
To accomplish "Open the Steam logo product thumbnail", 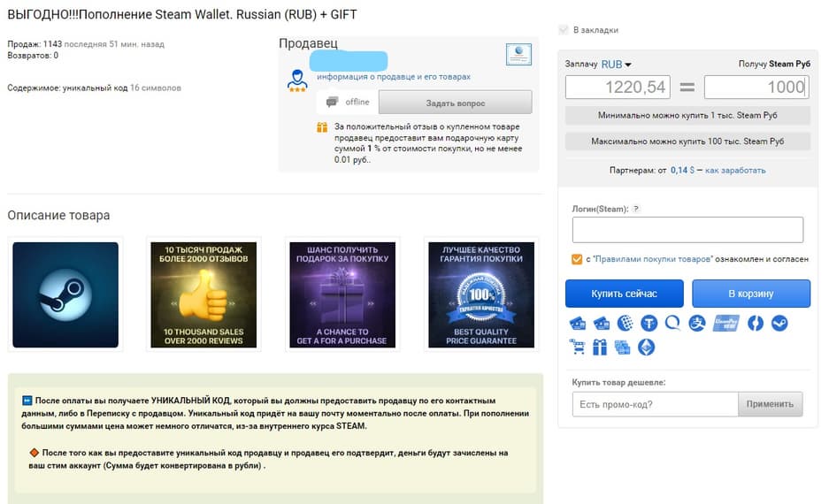I will (65, 294).
